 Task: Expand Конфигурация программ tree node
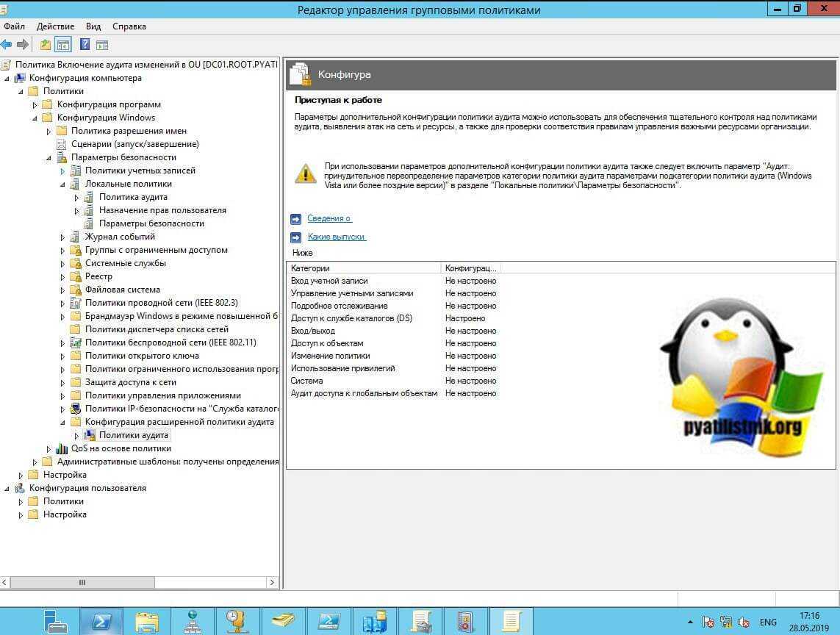point(35,104)
